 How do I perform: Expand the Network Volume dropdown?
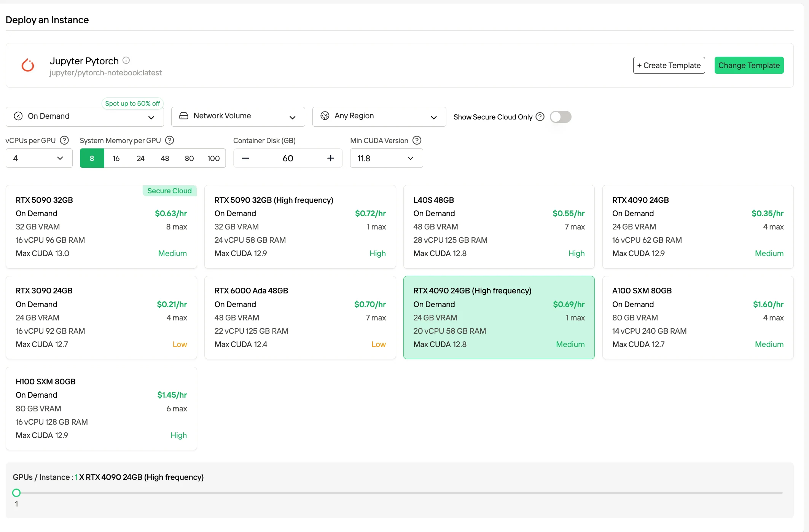tap(238, 116)
